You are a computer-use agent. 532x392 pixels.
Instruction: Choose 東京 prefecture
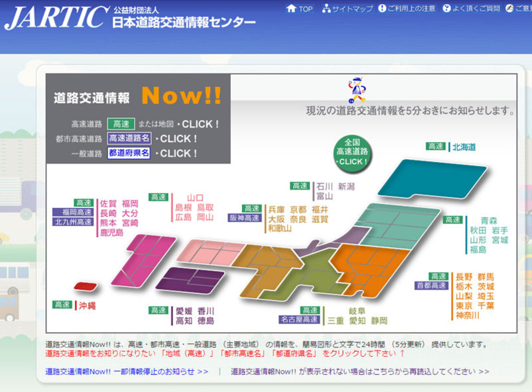[464, 306]
